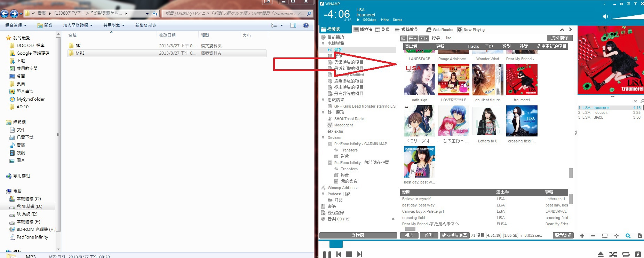Change the view using Explorer view icon
The height and width of the screenshot is (258, 644).
pyautogui.click(x=274, y=25)
